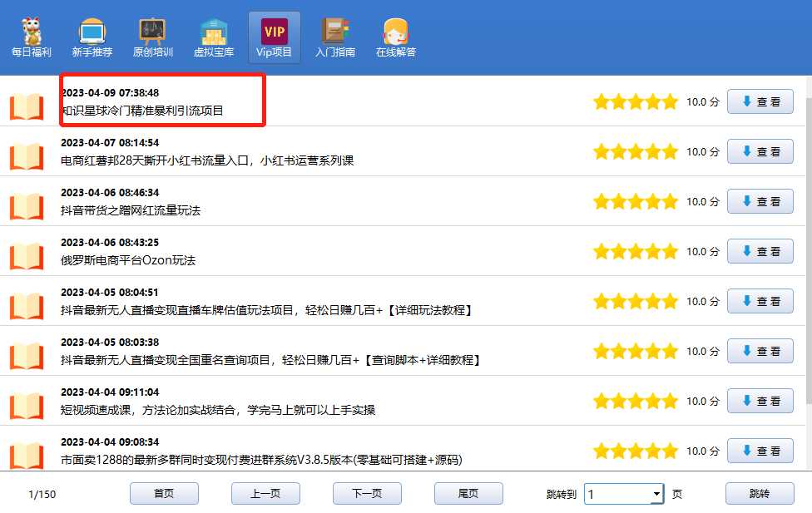This screenshot has height=513, width=812.
Task: Jump to last page with 尾页
Action: tap(468, 493)
